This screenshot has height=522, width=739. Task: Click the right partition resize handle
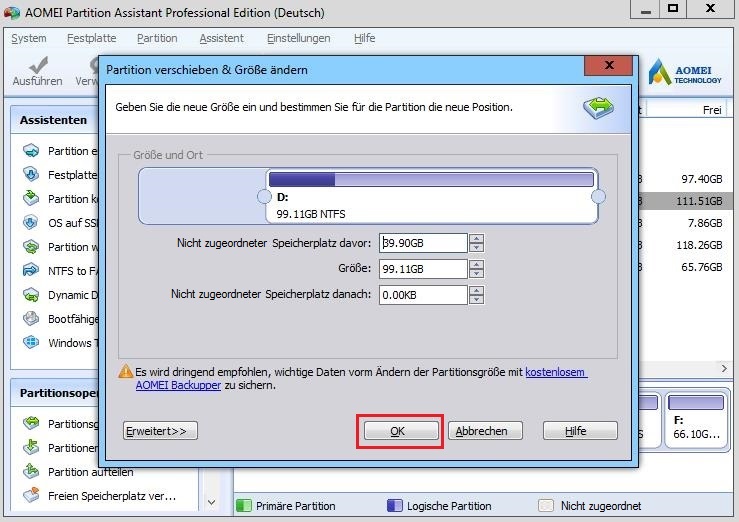click(x=598, y=196)
